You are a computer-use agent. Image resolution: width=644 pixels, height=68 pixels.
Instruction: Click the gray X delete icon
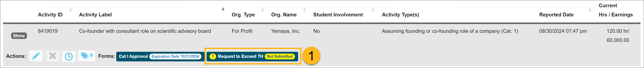(53, 56)
